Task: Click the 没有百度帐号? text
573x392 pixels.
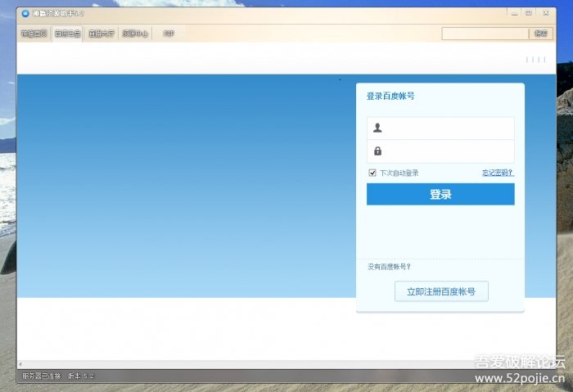Action: [389, 267]
